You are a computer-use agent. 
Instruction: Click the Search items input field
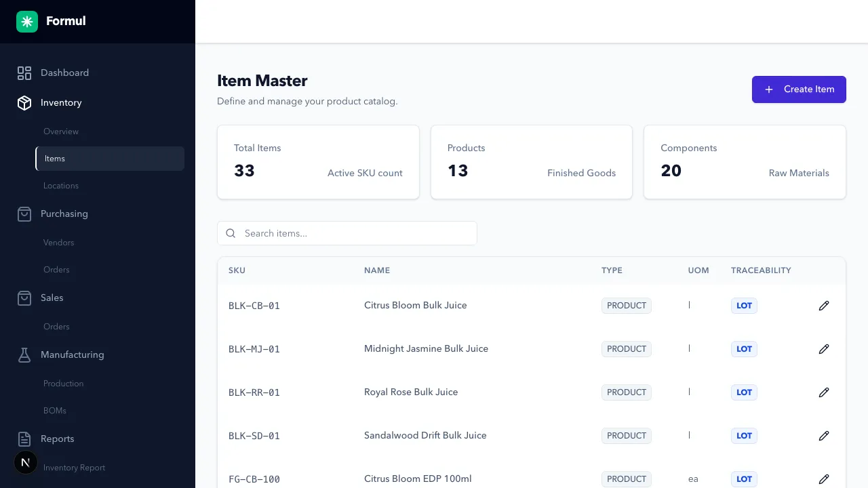(347, 233)
